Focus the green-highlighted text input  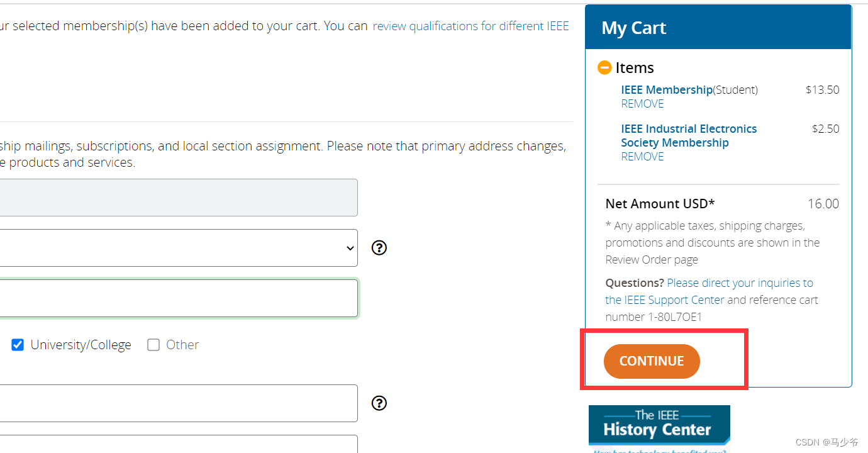[176, 298]
